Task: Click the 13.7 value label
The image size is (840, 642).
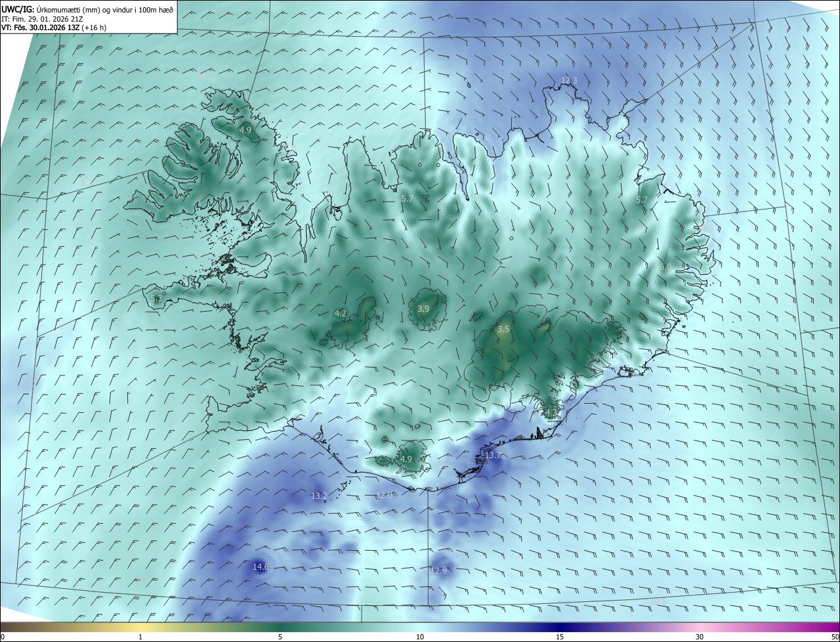Action: click(492, 456)
